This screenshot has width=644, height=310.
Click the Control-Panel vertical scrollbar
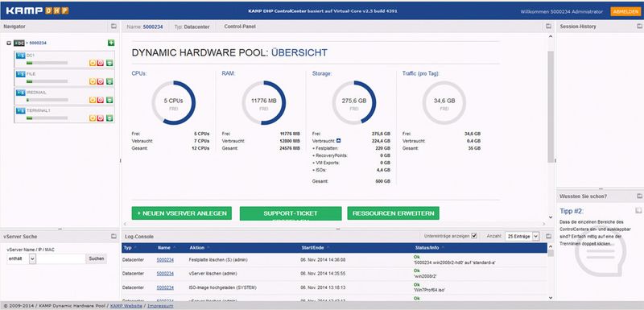(551, 107)
